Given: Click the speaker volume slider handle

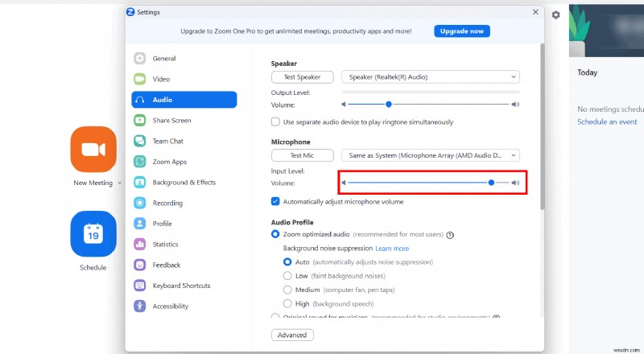Looking at the screenshot, I should (389, 105).
